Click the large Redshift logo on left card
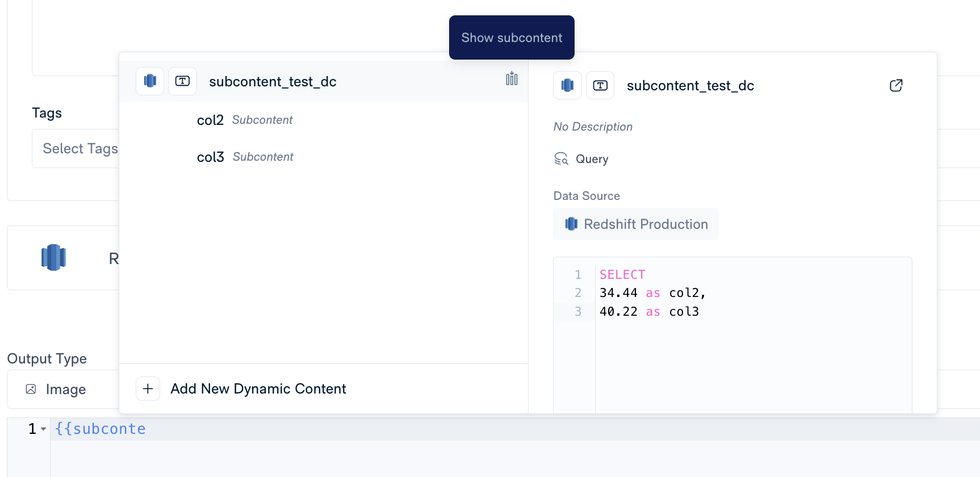This screenshot has height=477, width=980. [x=54, y=257]
